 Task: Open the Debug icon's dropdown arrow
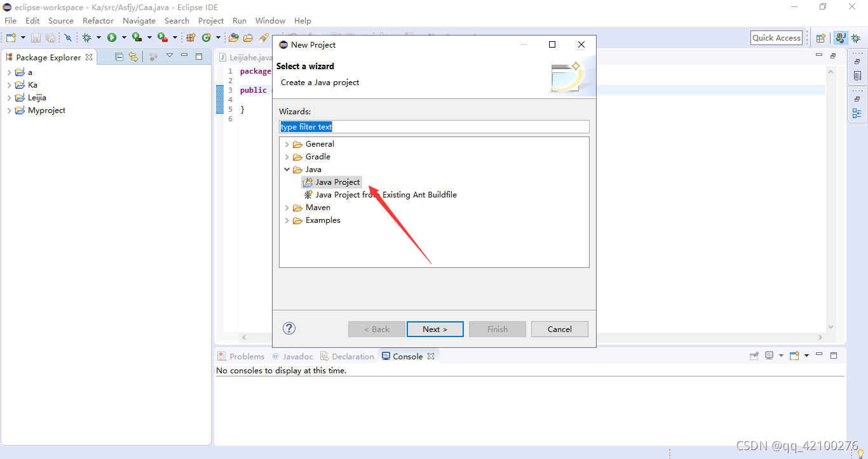[x=98, y=38]
